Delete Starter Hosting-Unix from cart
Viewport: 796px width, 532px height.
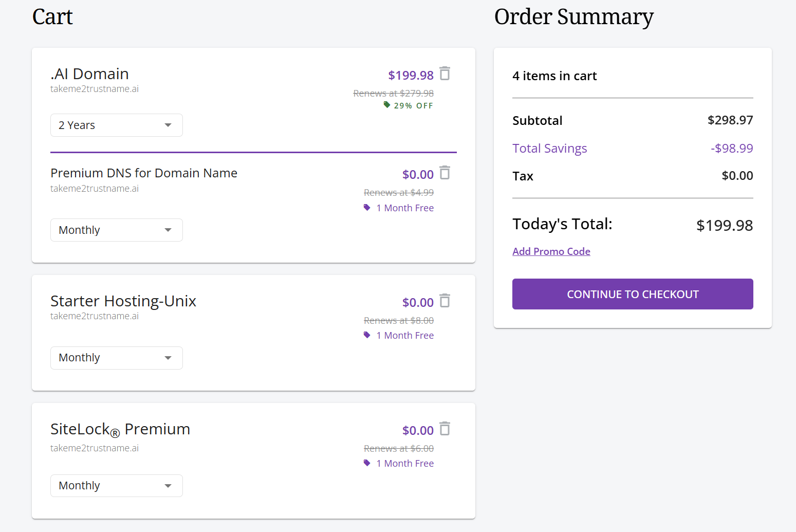click(x=445, y=301)
